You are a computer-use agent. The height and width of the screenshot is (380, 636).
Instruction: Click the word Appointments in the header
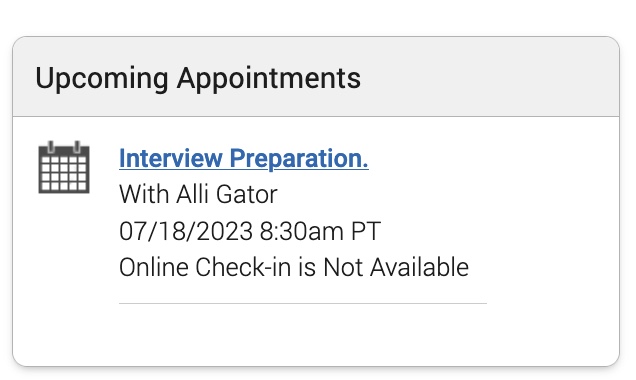click(x=269, y=79)
